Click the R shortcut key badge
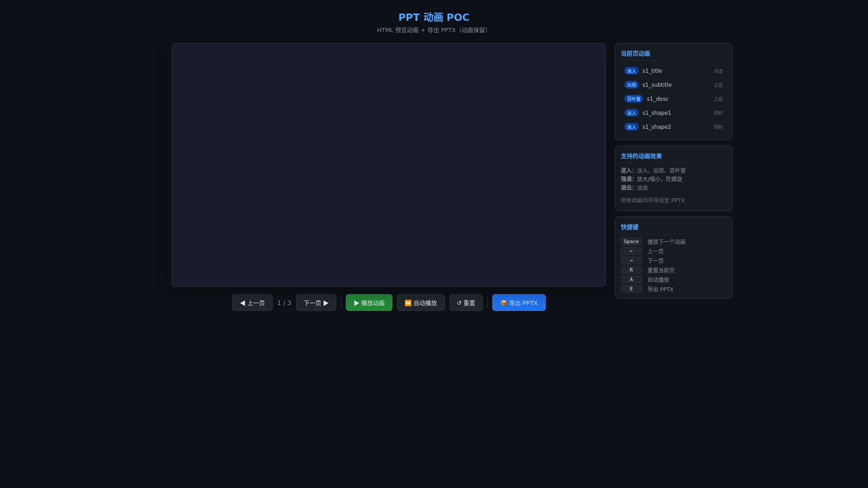The height and width of the screenshot is (488, 868). point(631,270)
